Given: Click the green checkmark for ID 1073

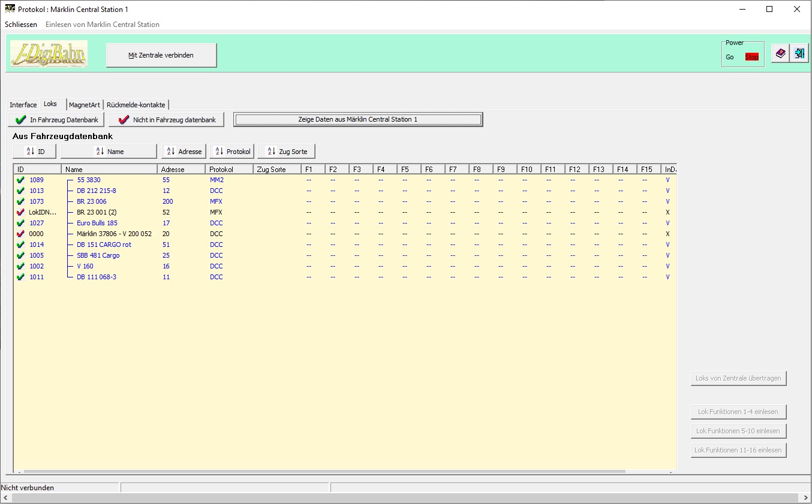Looking at the screenshot, I should point(21,201).
